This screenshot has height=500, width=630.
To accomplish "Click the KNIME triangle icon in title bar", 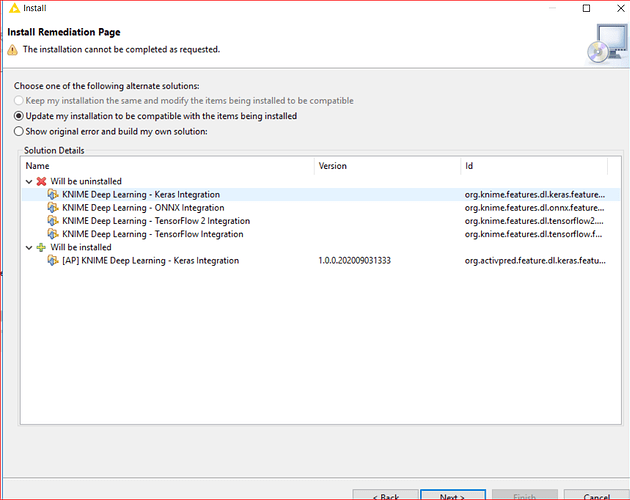I will tap(14, 8).
